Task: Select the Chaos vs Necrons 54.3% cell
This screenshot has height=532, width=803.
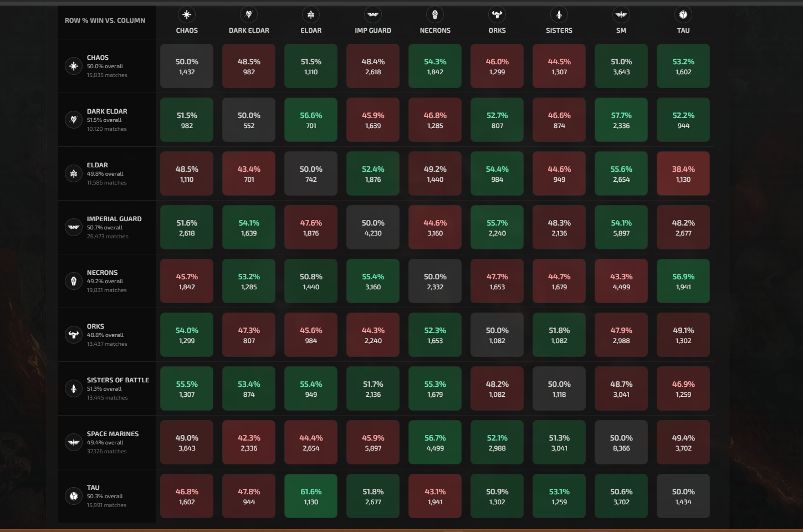Action: pos(435,66)
